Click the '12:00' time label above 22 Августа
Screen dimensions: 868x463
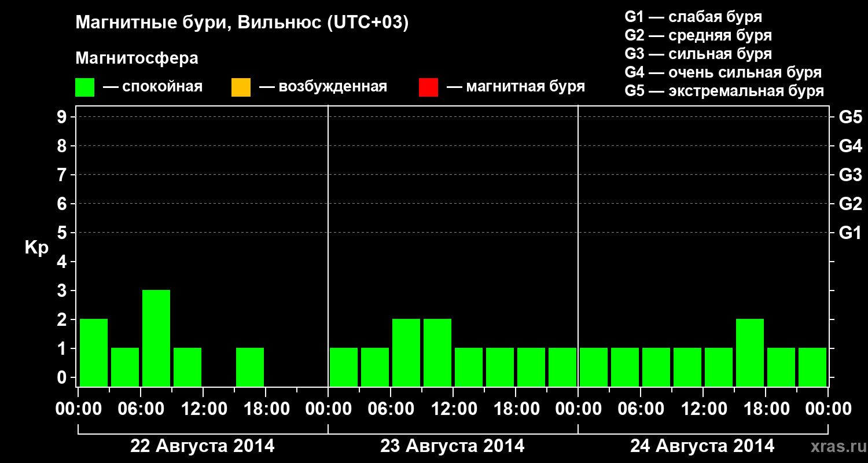203,409
